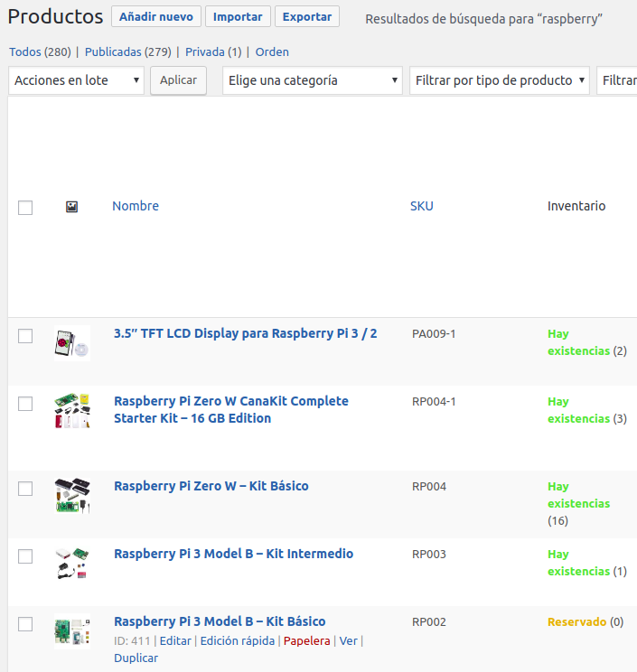637x672 pixels.
Task: Open Raspberry Pi Zero W – Kit Básico product
Action: [x=211, y=486]
